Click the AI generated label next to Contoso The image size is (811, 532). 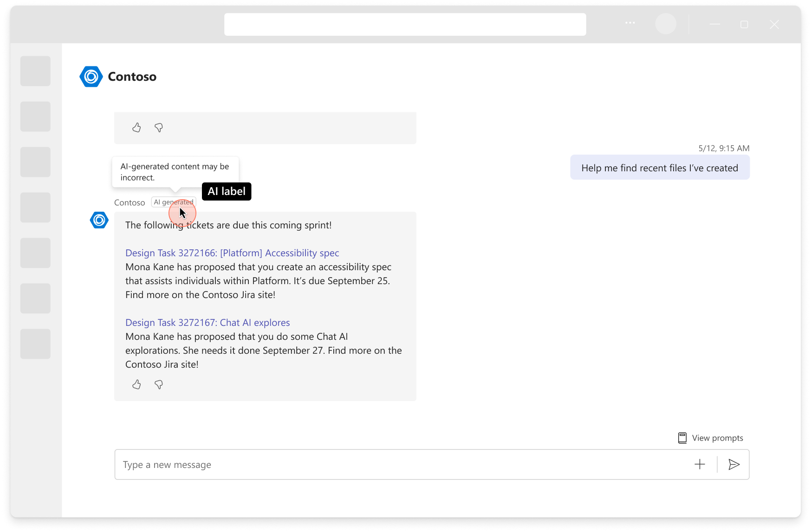click(x=173, y=202)
